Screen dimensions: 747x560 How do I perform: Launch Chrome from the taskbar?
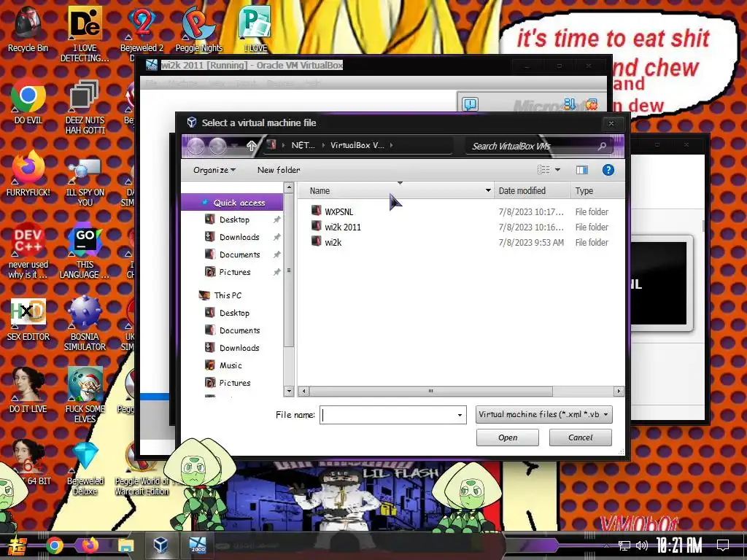tap(54, 545)
